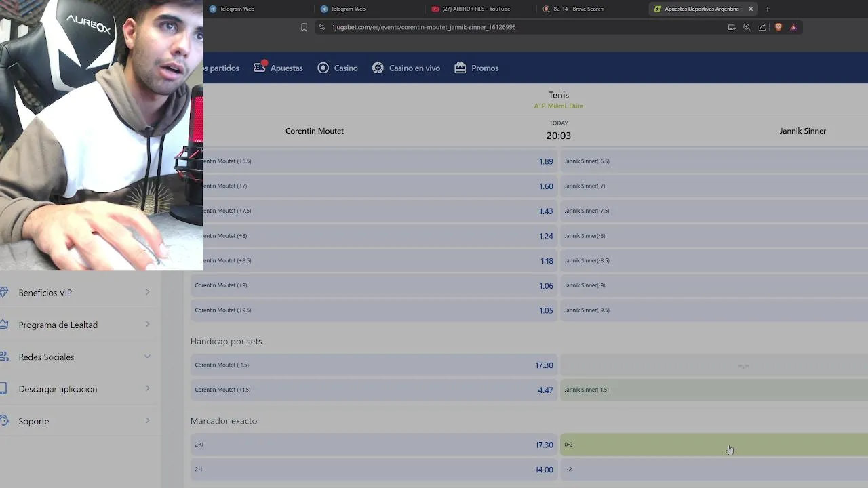Select Corentin Moutet (+9.5) at 1.05
868x488 pixels.
374,310
